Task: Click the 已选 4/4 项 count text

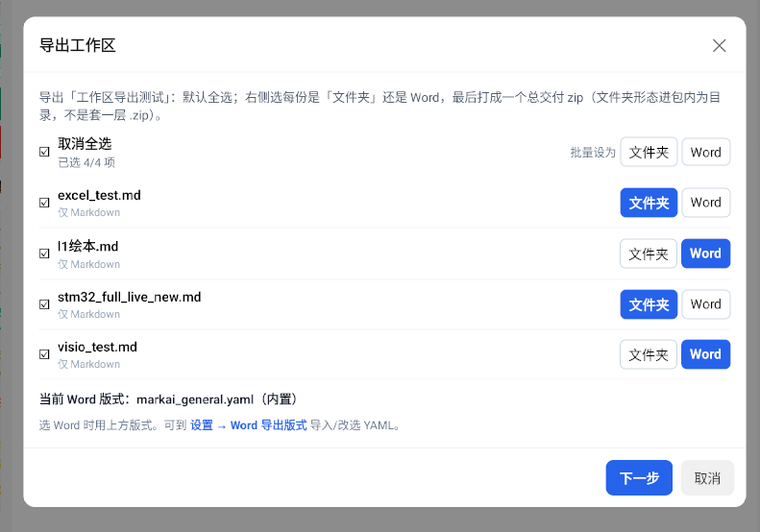Action: click(86, 162)
